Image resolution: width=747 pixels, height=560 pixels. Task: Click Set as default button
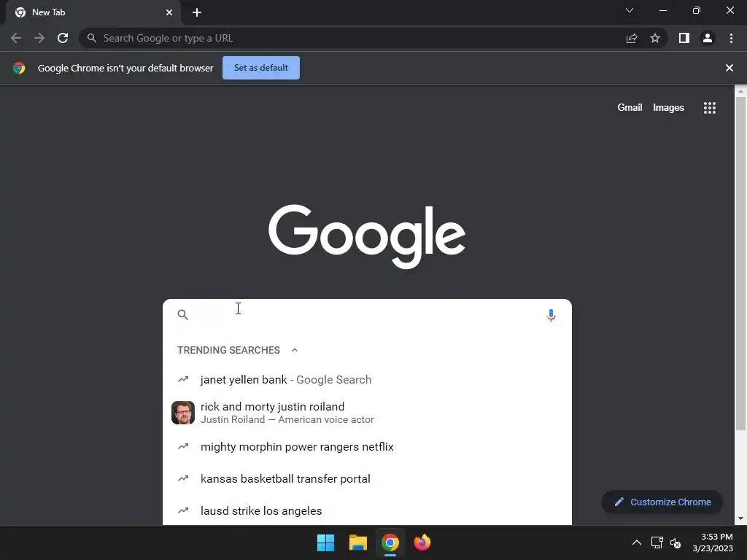[261, 68]
